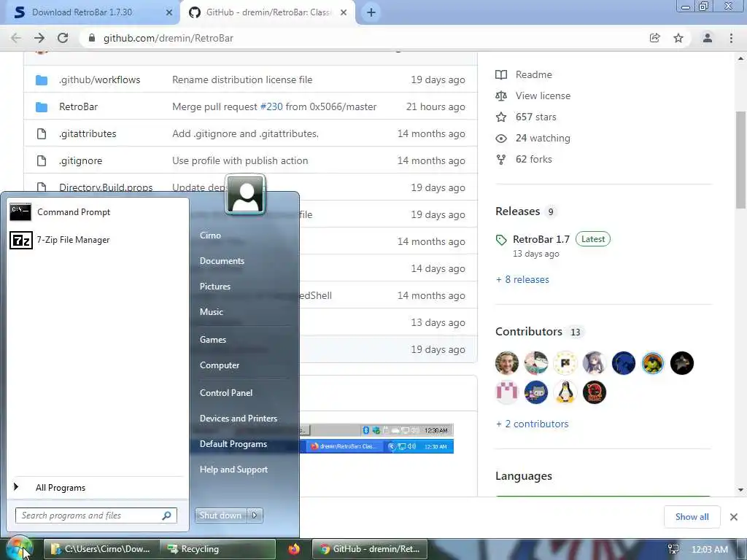Image resolution: width=747 pixels, height=560 pixels.
Task: Open the .gitignore file
Action: tap(80, 160)
